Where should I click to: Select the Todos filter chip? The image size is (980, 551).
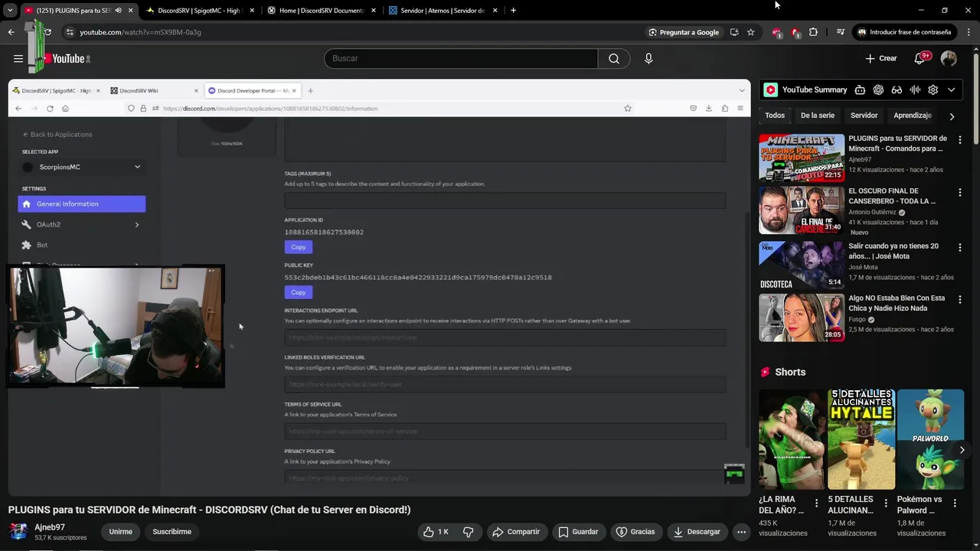(775, 116)
